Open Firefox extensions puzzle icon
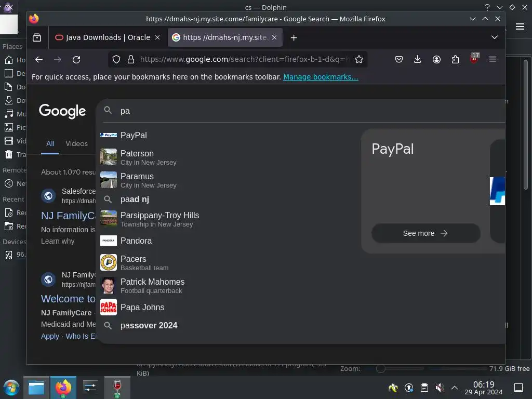 click(x=455, y=59)
